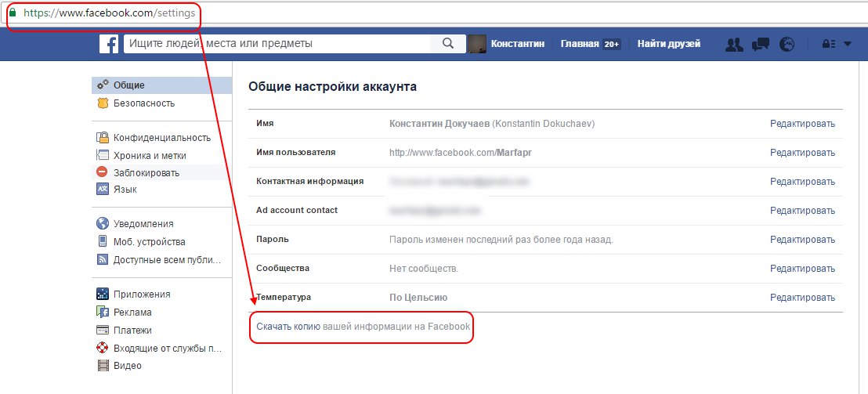This screenshot has width=868, height=394.
Task: Edit the Сообщества row
Action: [802, 269]
